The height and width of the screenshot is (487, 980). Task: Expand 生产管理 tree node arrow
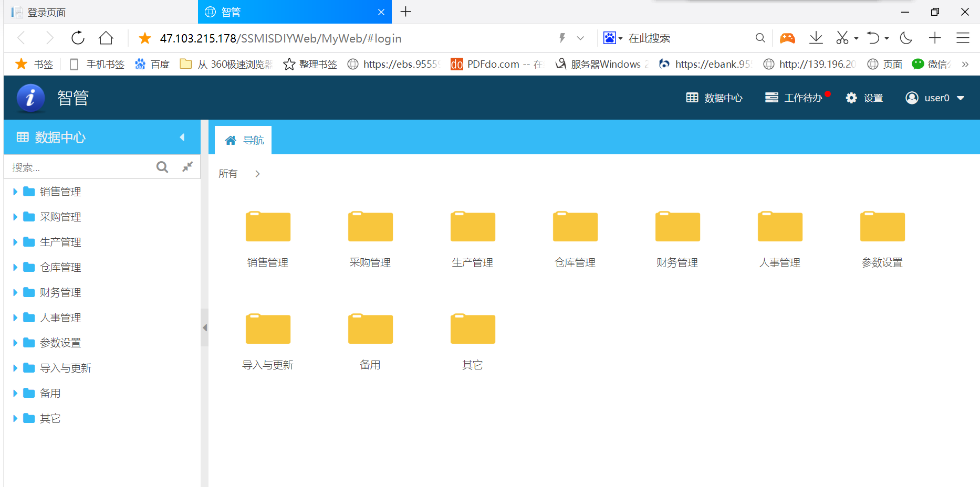[x=15, y=242]
